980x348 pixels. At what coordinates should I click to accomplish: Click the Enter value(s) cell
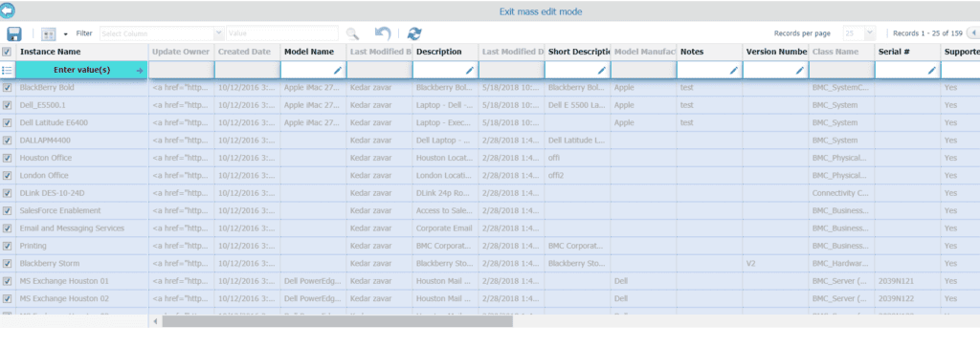click(82, 70)
